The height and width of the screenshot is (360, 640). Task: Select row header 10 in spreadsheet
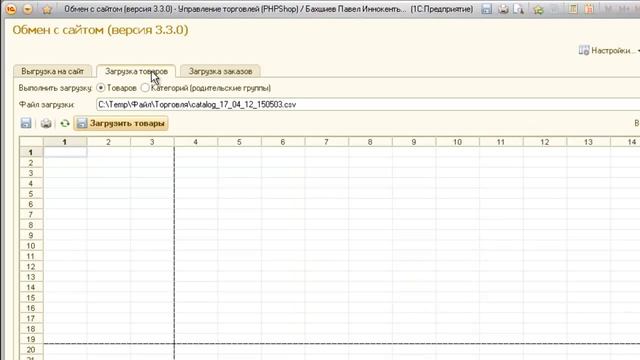pos(31,246)
